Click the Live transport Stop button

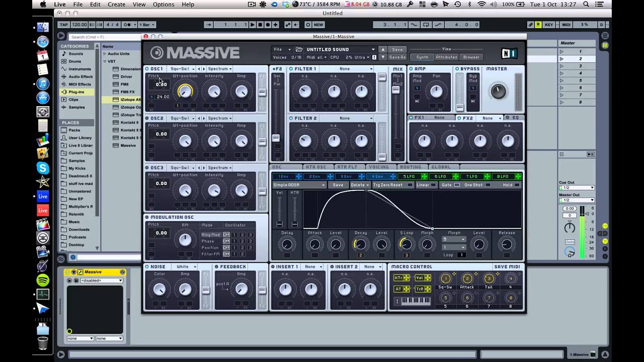click(x=260, y=25)
